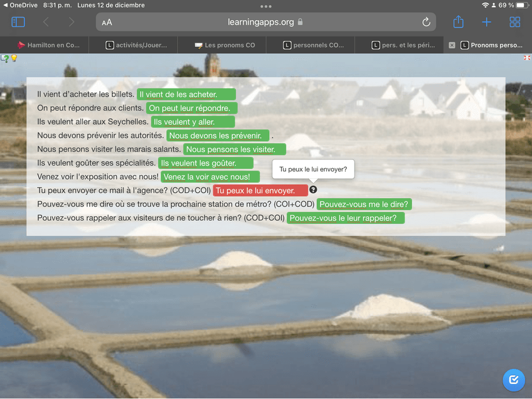
Task: Go back with the left arrow
Action: click(46, 22)
